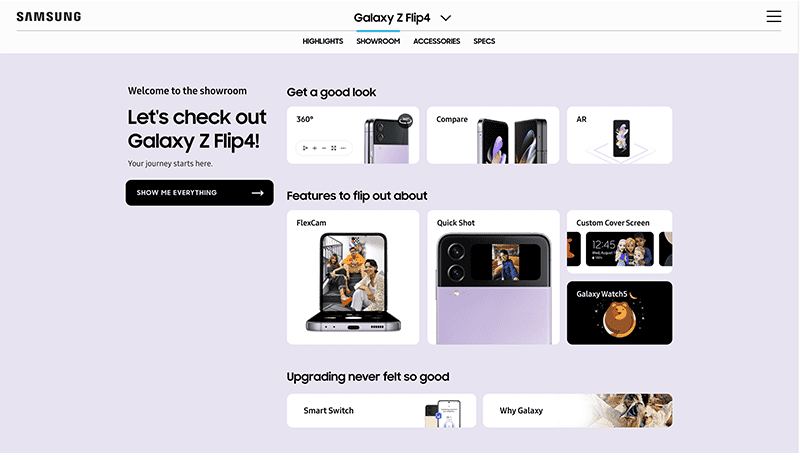Expand the Galaxy Z Flip4 dropdown chevron
The height and width of the screenshot is (453, 800).
pyautogui.click(x=446, y=18)
